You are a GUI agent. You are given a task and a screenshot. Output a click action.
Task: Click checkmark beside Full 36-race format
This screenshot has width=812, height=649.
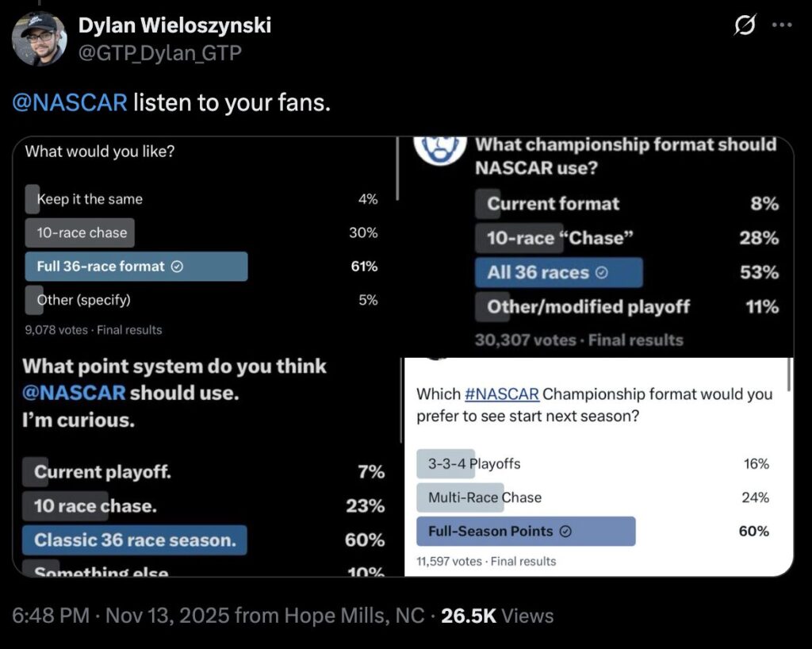(177, 267)
